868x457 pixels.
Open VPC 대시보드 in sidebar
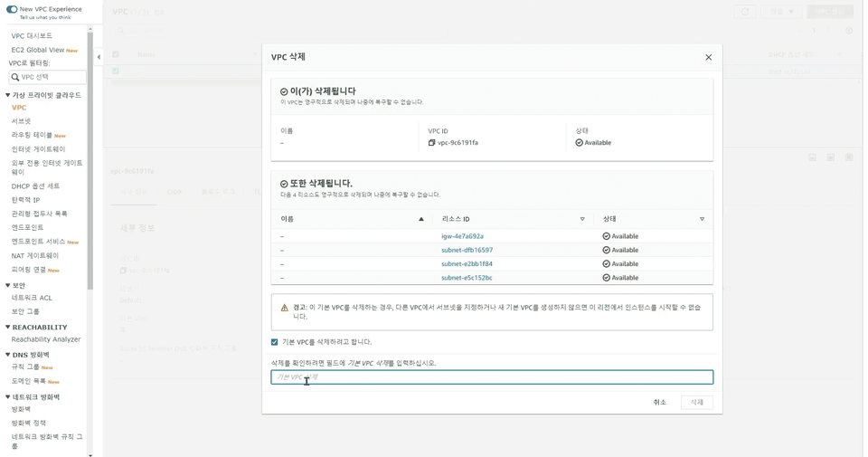[32, 36]
